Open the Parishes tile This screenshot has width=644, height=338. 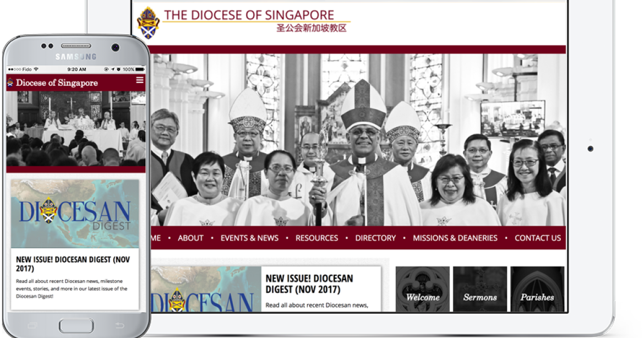tap(537, 289)
